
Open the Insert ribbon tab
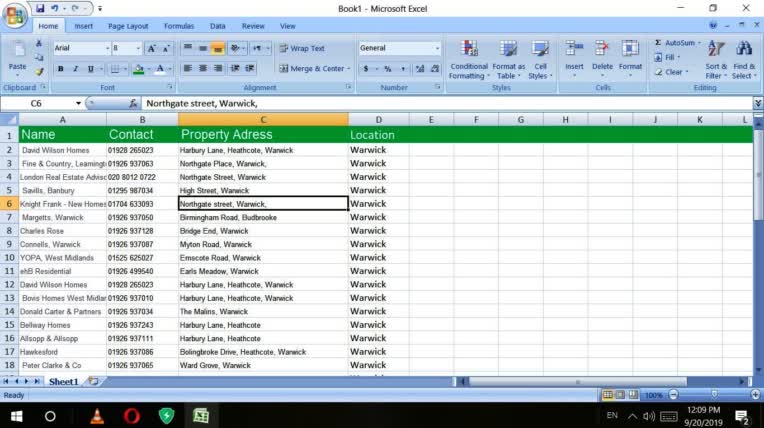tap(83, 26)
